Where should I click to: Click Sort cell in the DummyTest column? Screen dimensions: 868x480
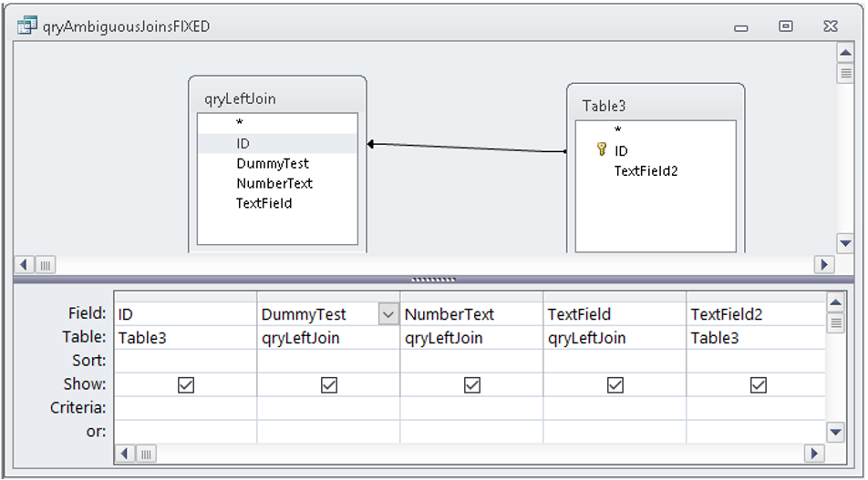click(329, 361)
